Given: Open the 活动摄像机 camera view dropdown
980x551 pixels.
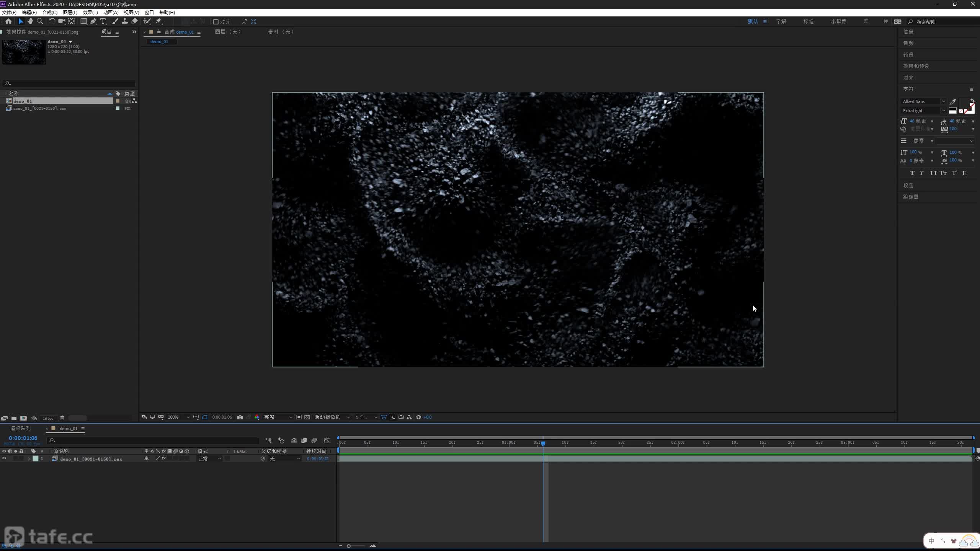Looking at the screenshot, I should [x=332, y=417].
